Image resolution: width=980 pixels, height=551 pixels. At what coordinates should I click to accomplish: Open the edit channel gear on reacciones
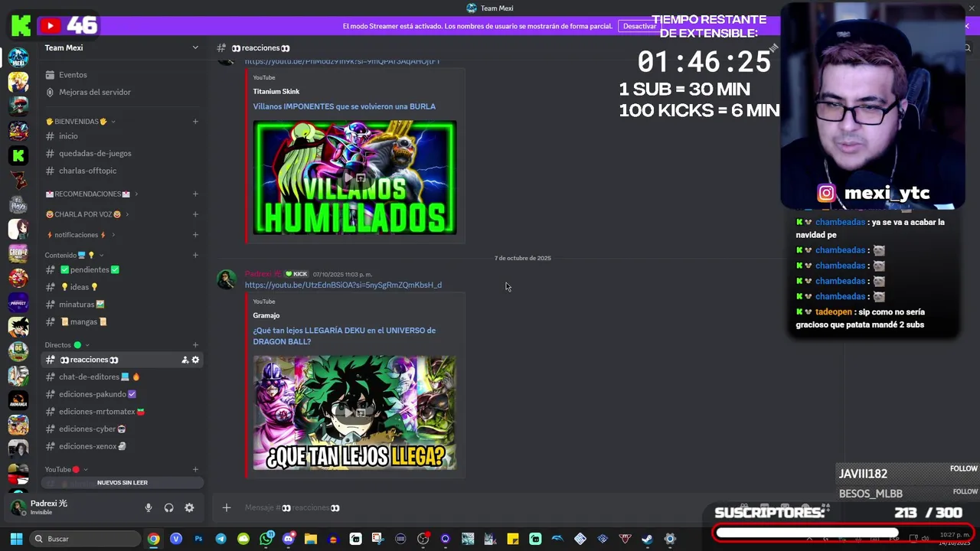[195, 360]
